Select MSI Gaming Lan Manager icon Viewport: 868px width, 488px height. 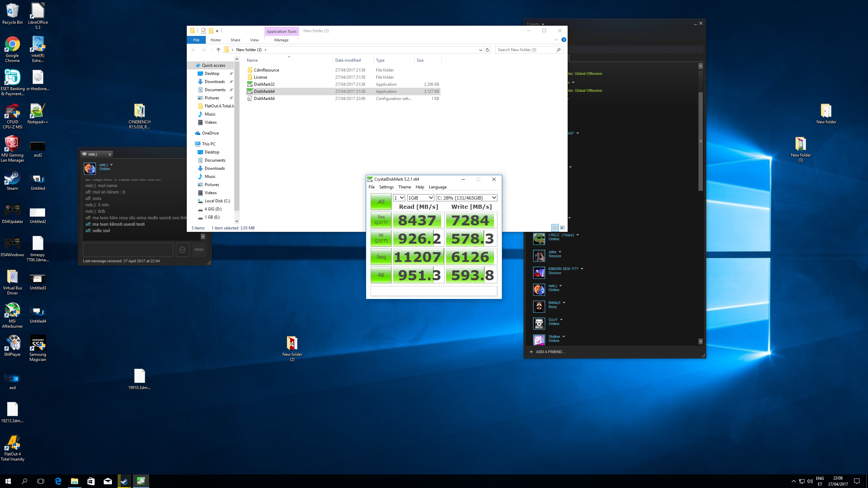[x=13, y=149]
